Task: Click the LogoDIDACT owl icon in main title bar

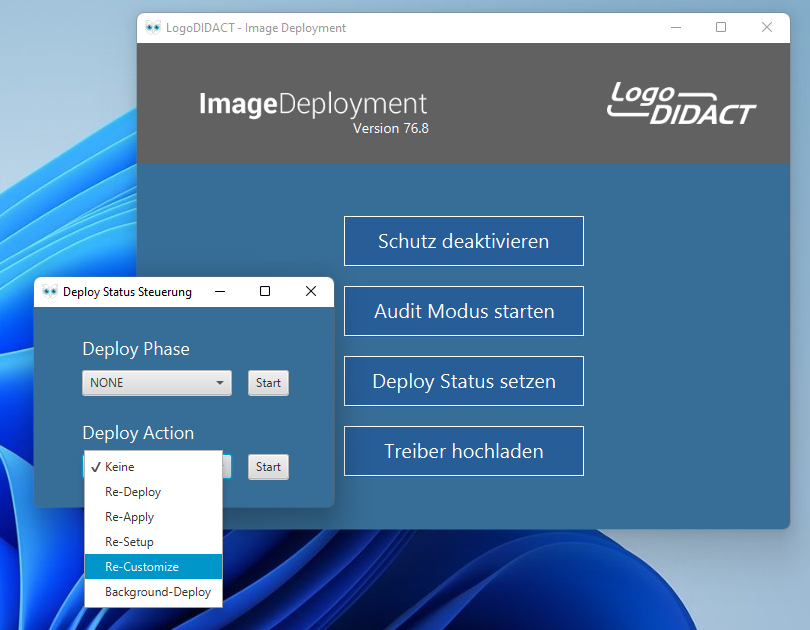Action: 153,27
